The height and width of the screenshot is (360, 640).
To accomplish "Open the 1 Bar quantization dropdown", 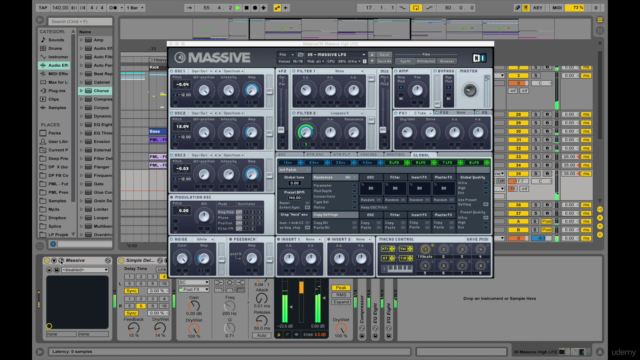I will pos(135,8).
